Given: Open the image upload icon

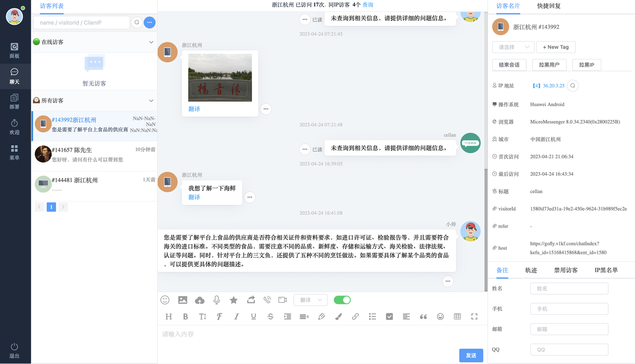Looking at the screenshot, I should [x=183, y=300].
